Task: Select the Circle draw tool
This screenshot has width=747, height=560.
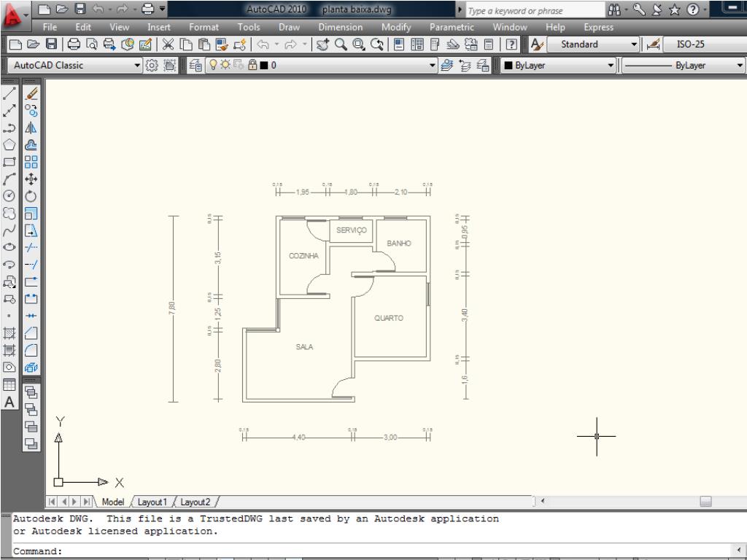Action: [x=9, y=195]
